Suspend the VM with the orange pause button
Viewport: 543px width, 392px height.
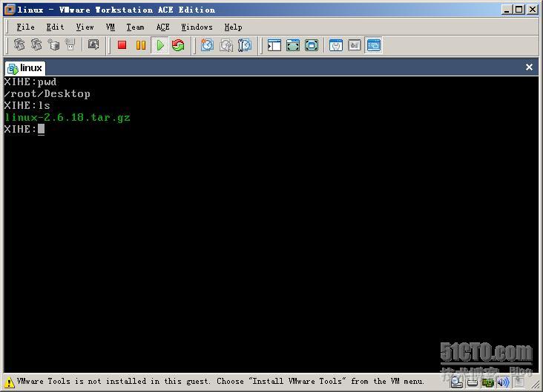(141, 45)
